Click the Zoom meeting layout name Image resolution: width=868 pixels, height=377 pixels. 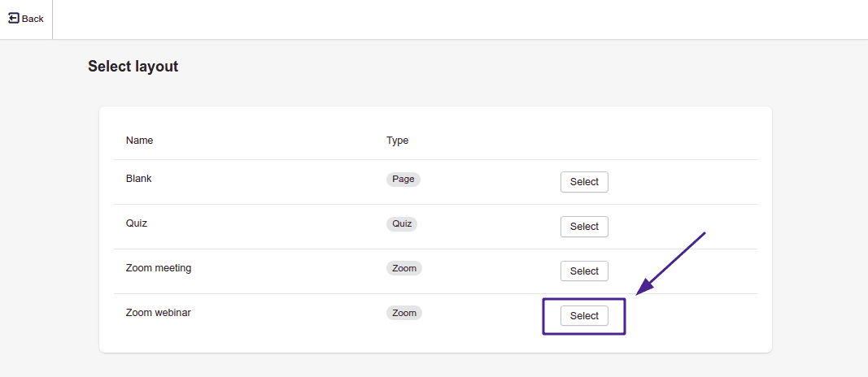tap(159, 268)
